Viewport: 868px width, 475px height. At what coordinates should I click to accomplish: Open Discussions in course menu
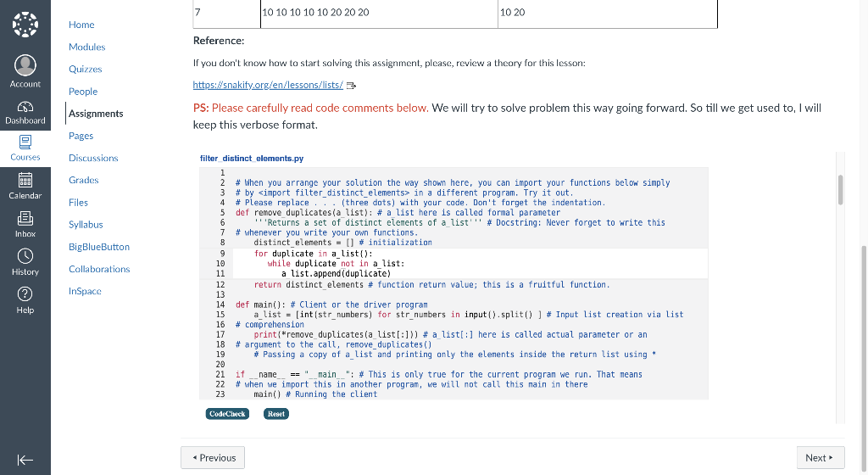93,158
